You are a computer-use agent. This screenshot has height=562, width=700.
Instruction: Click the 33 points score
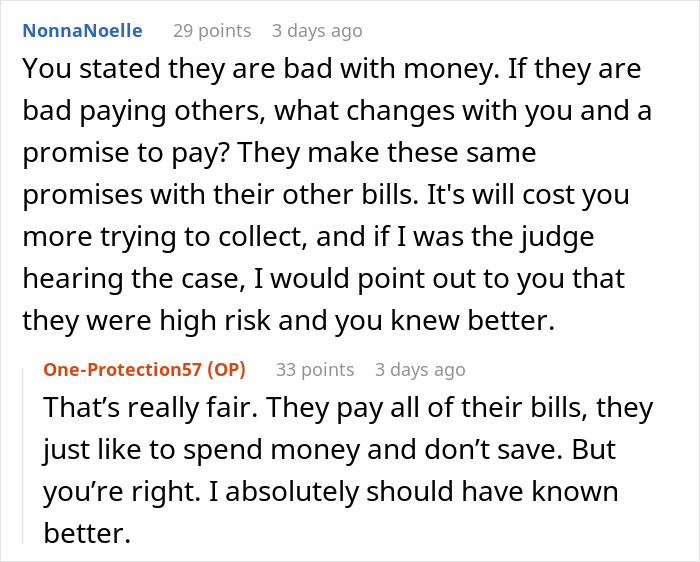point(315,370)
